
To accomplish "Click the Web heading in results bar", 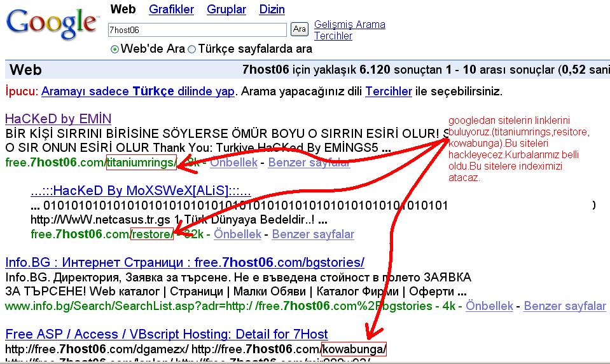I will click(x=25, y=70).
